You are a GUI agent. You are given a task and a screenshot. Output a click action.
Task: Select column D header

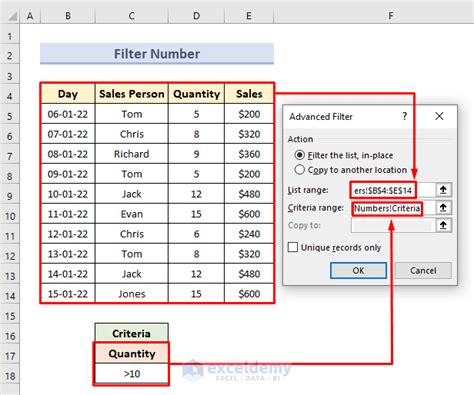coord(197,16)
